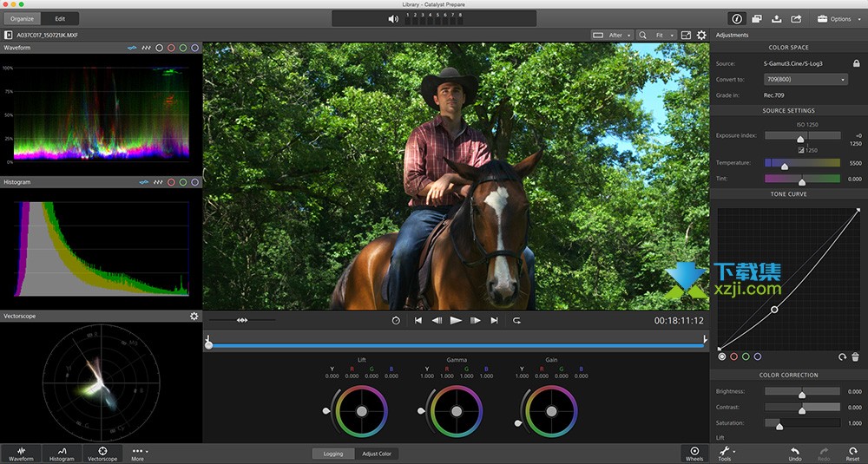The height and width of the screenshot is (464, 868).
Task: Toggle the green channel in Histogram
Action: (x=183, y=182)
